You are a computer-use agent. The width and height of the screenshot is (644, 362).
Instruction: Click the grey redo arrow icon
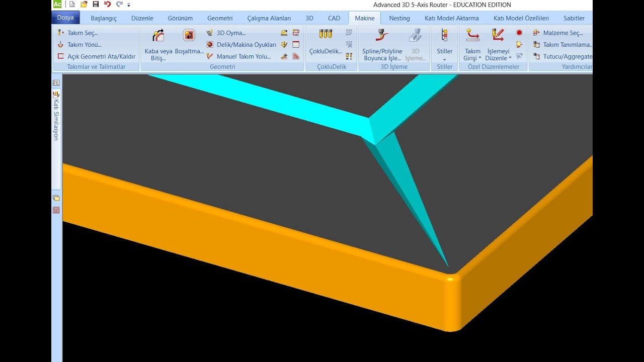coord(119,5)
